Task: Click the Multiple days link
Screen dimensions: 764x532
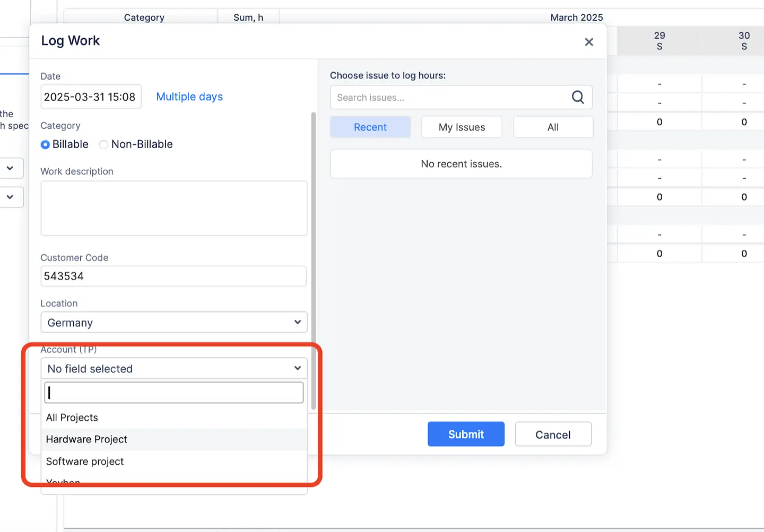Action: click(189, 97)
